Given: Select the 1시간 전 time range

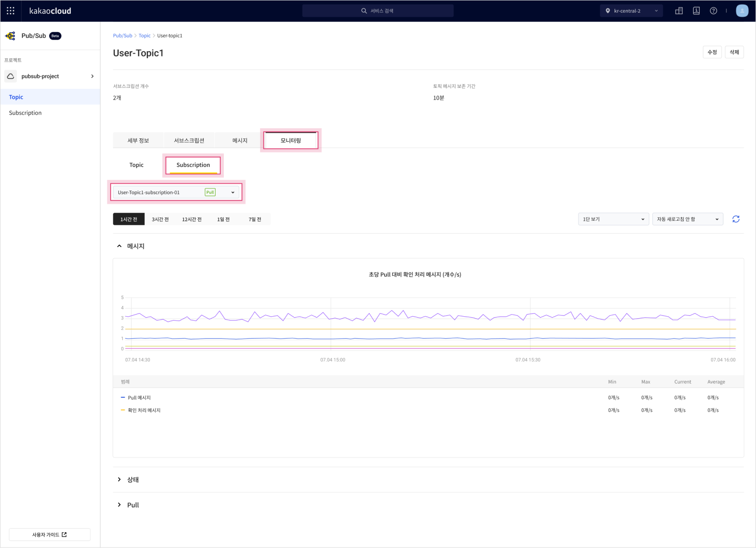Looking at the screenshot, I should 129,219.
